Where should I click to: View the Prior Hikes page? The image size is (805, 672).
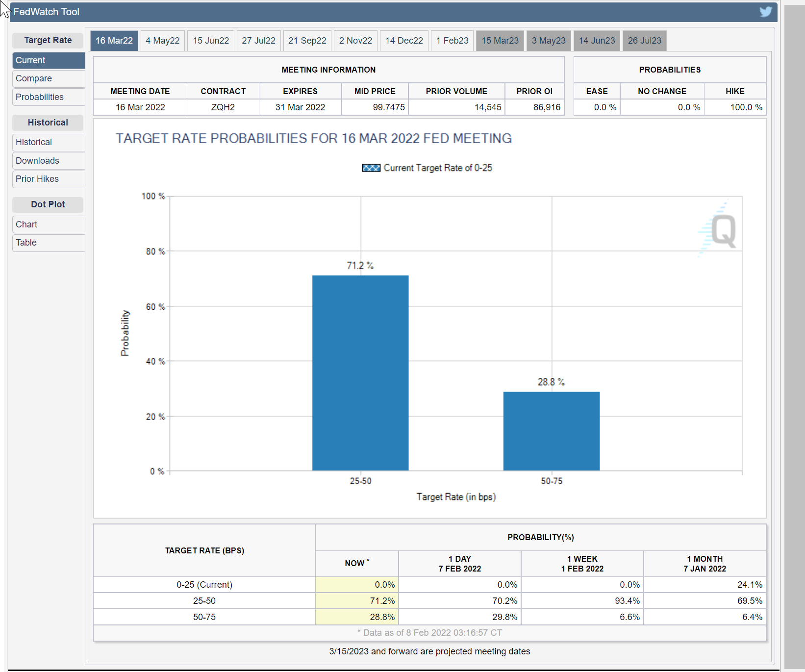click(37, 179)
